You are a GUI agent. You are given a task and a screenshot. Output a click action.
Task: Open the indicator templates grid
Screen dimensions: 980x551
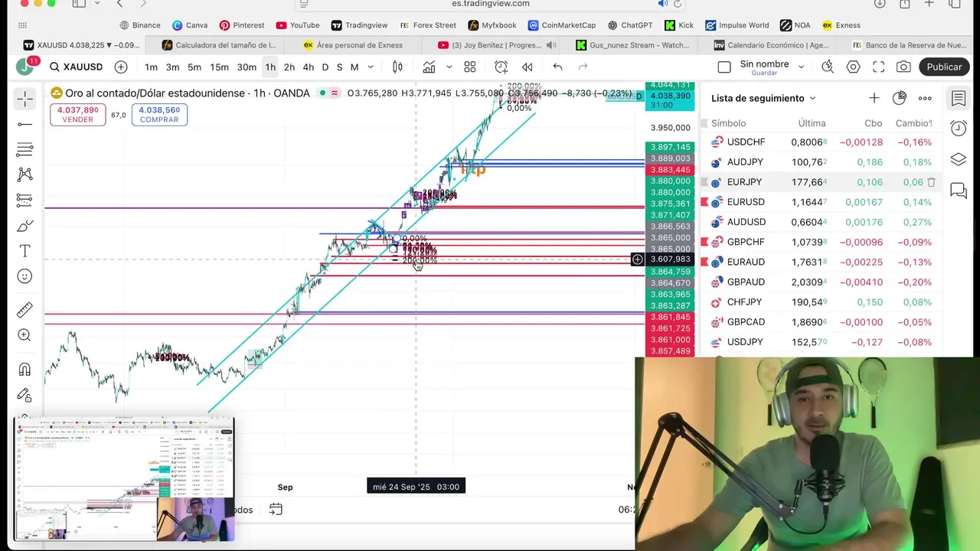(470, 67)
